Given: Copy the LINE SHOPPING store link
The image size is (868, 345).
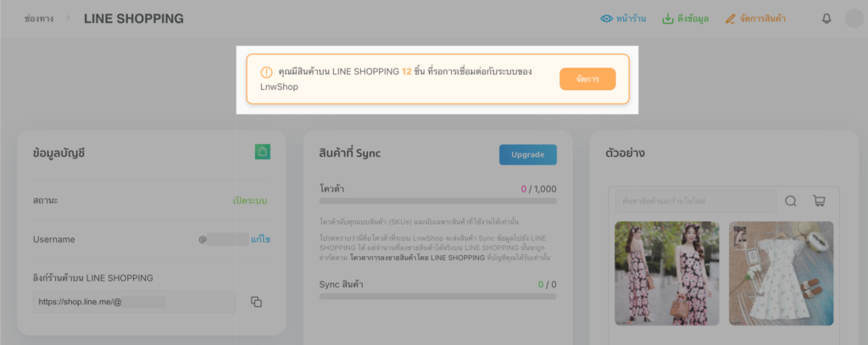Looking at the screenshot, I should pos(256,302).
